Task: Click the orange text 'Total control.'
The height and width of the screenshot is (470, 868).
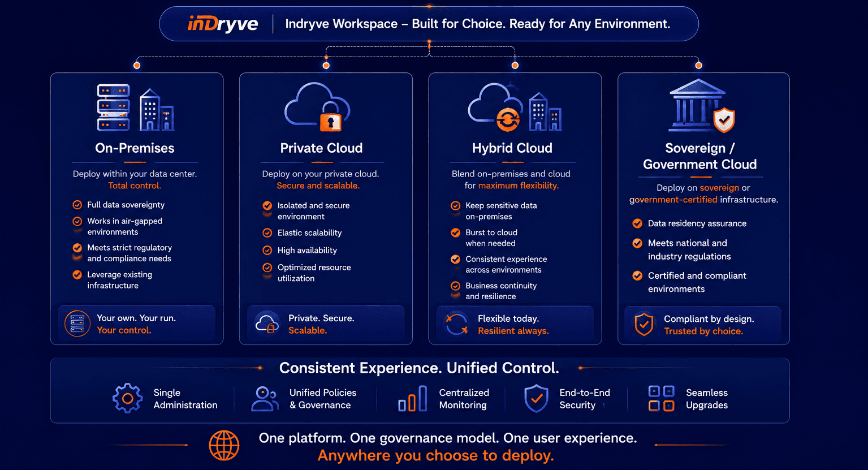Action: 135,186
